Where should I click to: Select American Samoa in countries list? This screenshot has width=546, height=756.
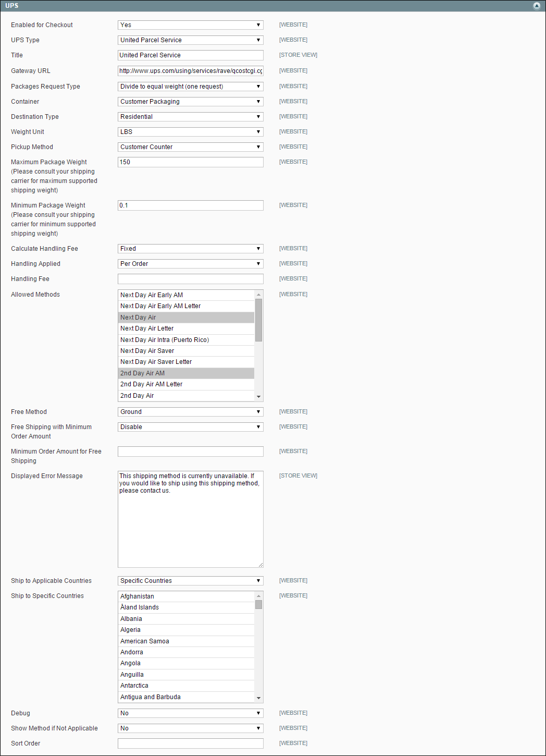pyautogui.click(x=187, y=641)
